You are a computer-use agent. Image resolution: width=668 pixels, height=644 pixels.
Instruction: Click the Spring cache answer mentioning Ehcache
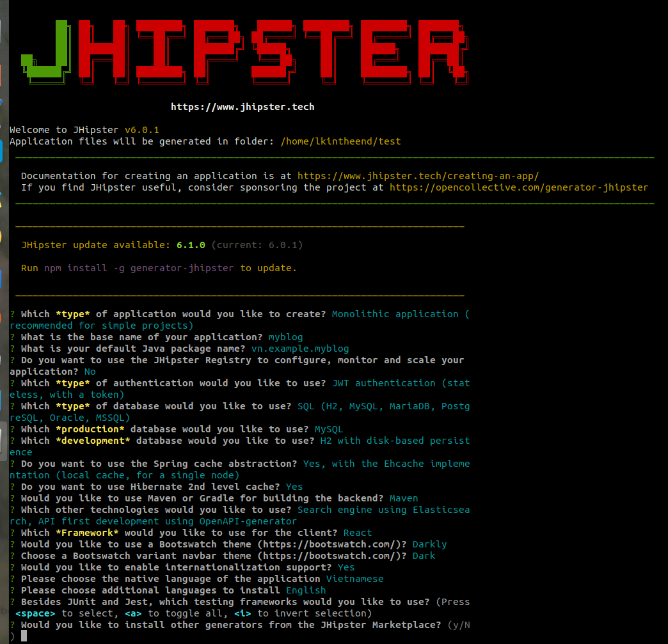pyautogui.click(x=386, y=464)
